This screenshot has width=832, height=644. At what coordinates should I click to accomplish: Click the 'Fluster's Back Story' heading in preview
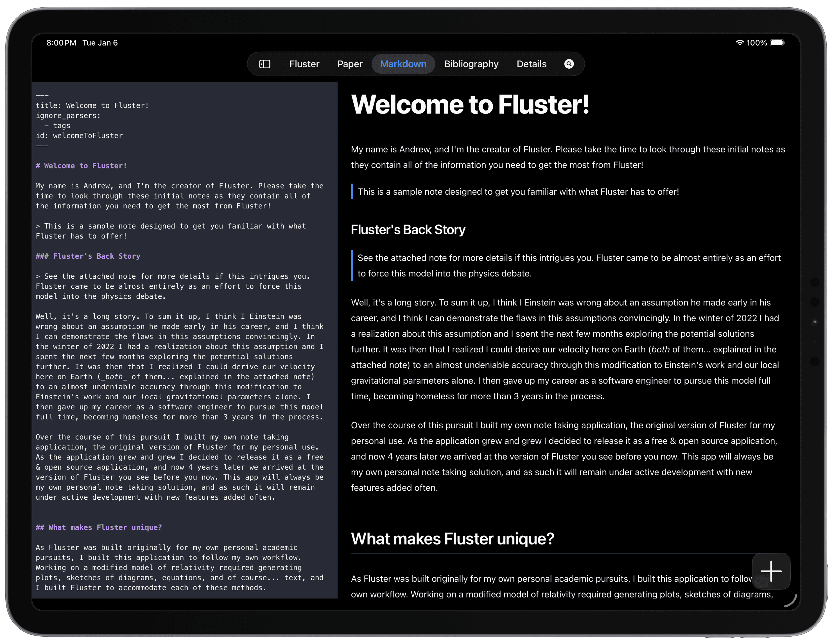408,229
